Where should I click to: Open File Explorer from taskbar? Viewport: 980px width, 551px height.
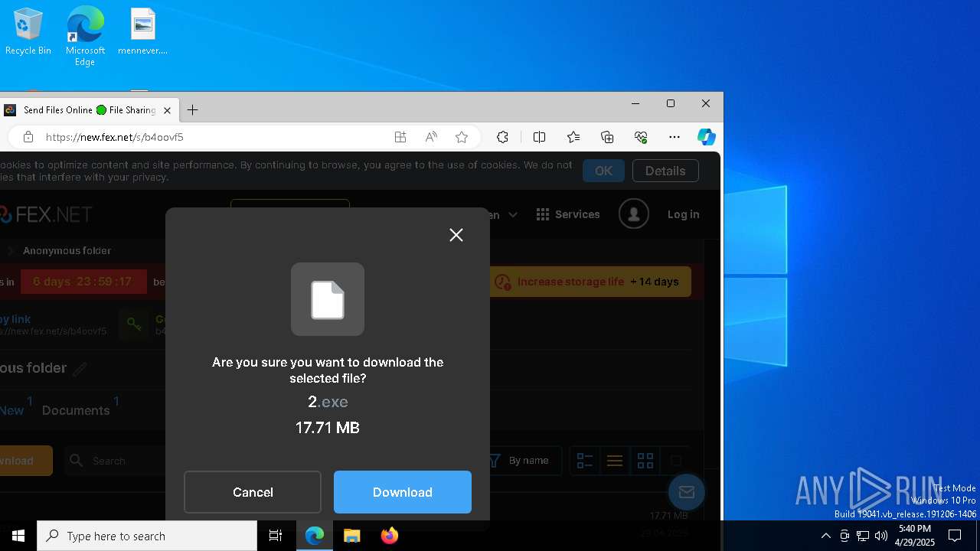(x=352, y=536)
